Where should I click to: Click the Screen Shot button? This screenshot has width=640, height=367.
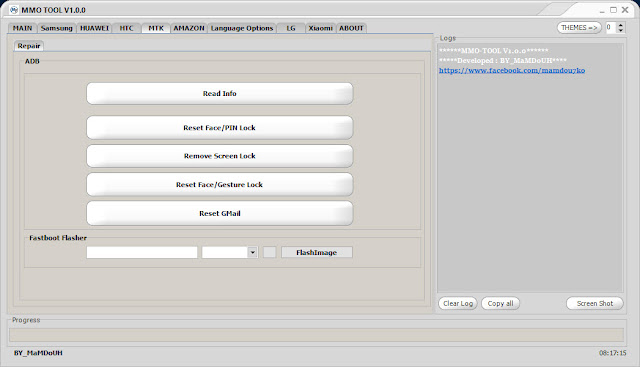click(x=595, y=303)
